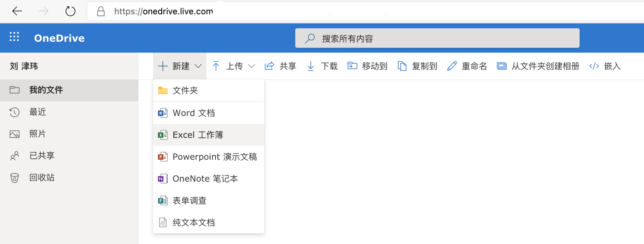This screenshot has height=244, width=644.
Task: Click the browser refresh icon
Action: [70, 11]
